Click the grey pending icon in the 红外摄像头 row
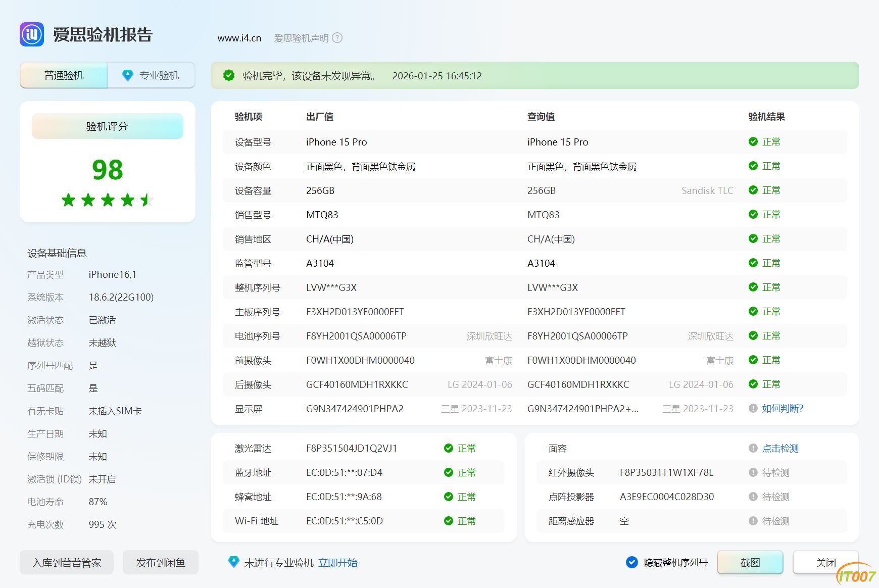The image size is (879, 588). [753, 472]
